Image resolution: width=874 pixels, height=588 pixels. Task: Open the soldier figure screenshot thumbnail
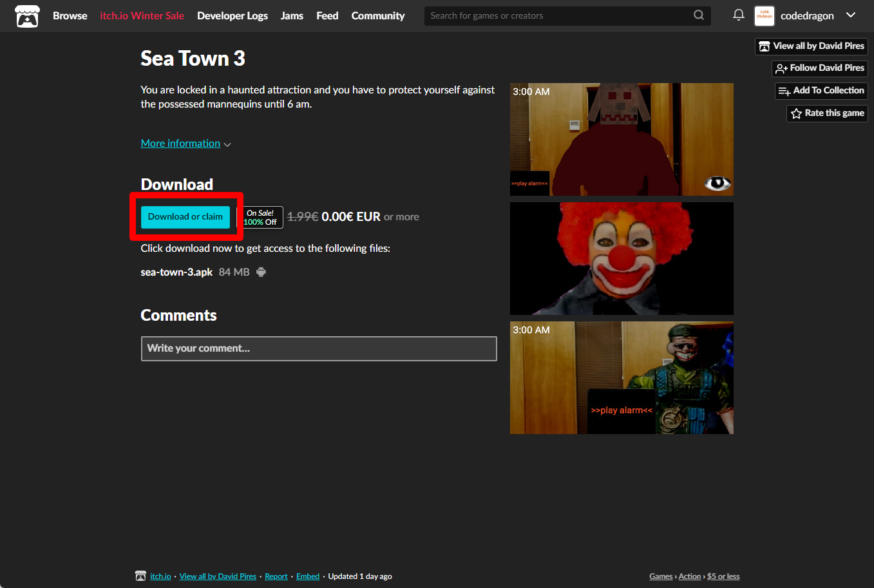[622, 377]
